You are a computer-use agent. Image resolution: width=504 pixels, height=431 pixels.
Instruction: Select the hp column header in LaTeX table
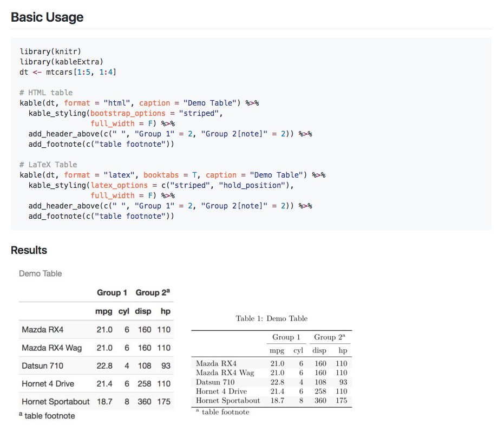click(x=342, y=350)
